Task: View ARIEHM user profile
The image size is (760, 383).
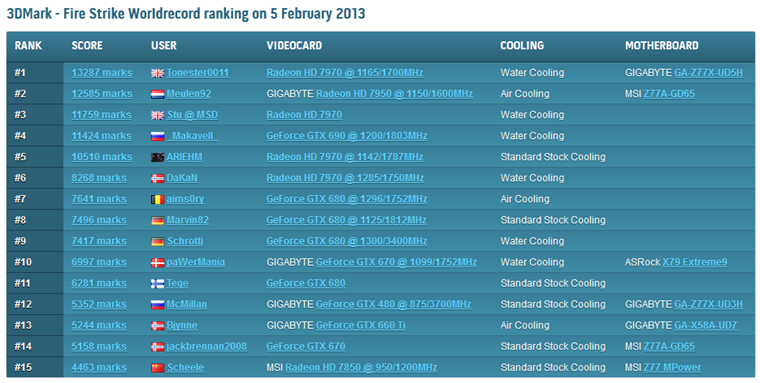Action: pyautogui.click(x=185, y=157)
